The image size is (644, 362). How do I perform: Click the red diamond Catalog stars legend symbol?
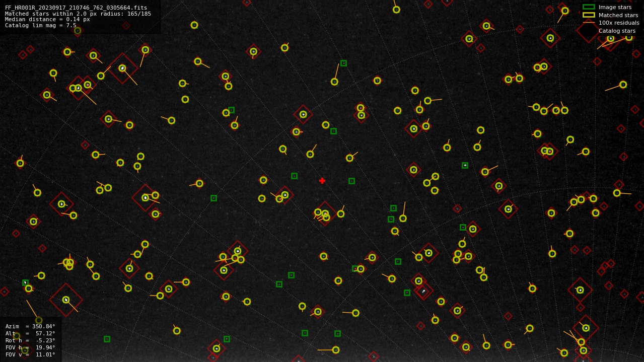(x=589, y=31)
